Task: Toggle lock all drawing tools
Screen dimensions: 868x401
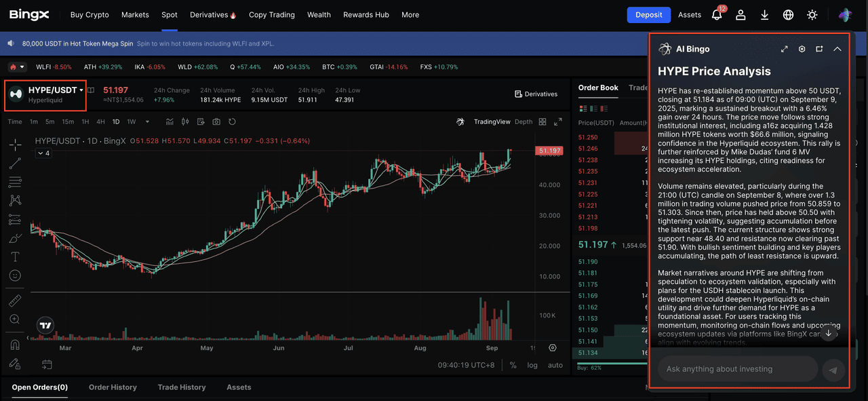Action: tap(15, 364)
